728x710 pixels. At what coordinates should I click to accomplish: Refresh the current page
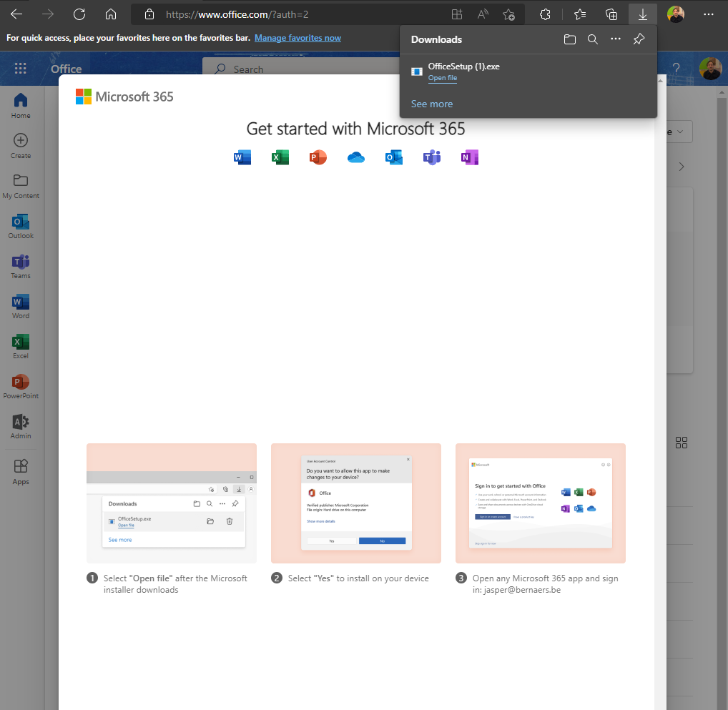[79, 14]
